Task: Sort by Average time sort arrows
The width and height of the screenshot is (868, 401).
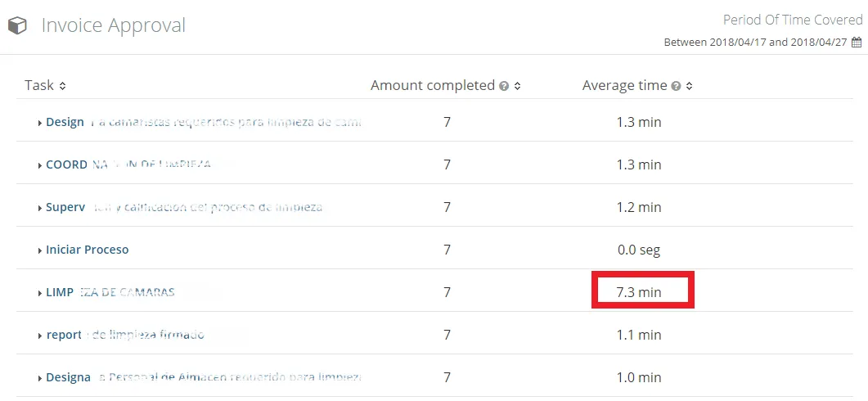Action: point(689,86)
